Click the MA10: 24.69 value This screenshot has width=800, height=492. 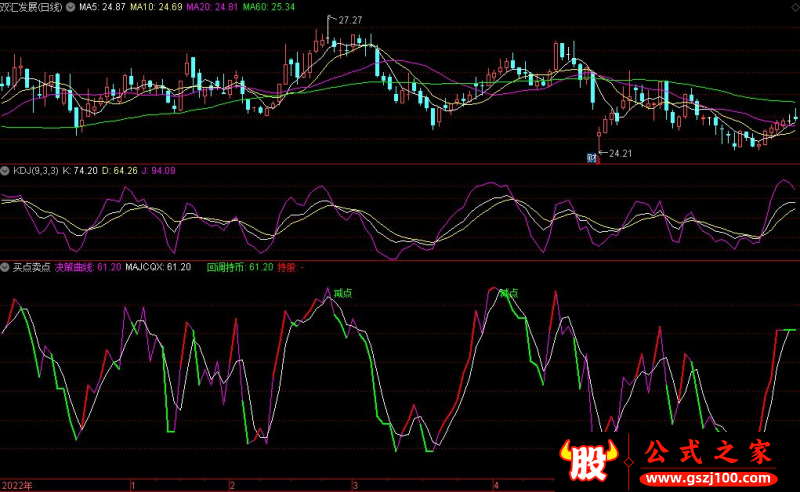point(156,7)
